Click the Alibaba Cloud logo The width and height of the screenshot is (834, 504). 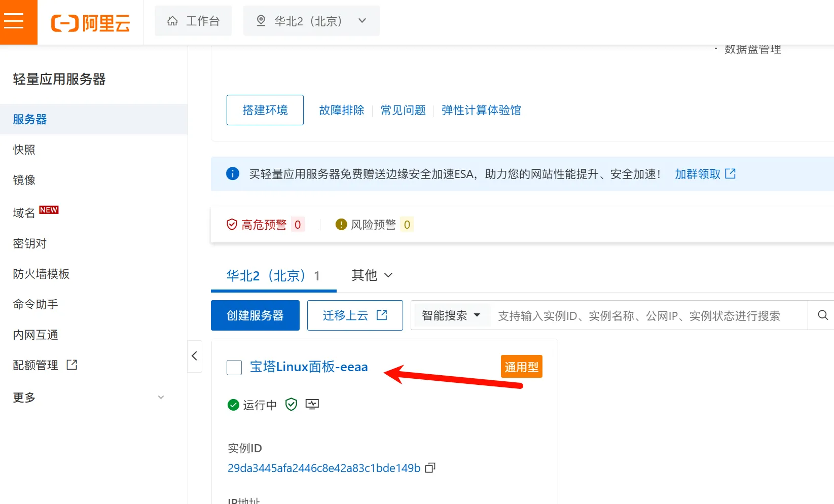[91, 23]
